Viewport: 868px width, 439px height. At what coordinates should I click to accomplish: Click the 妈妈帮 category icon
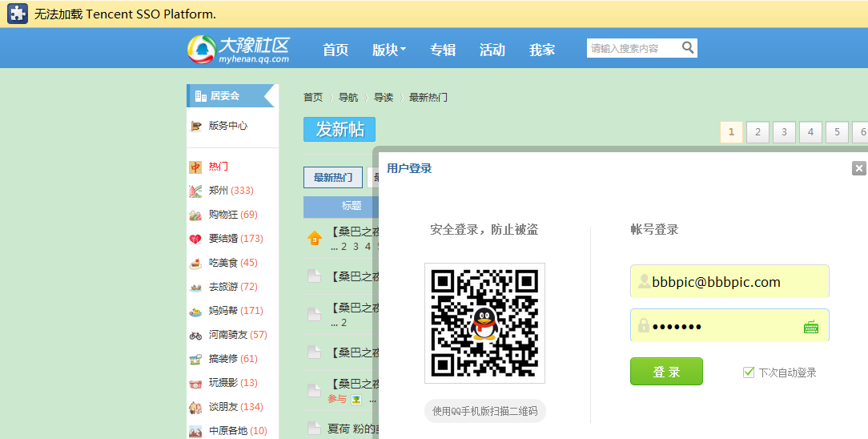coord(195,312)
